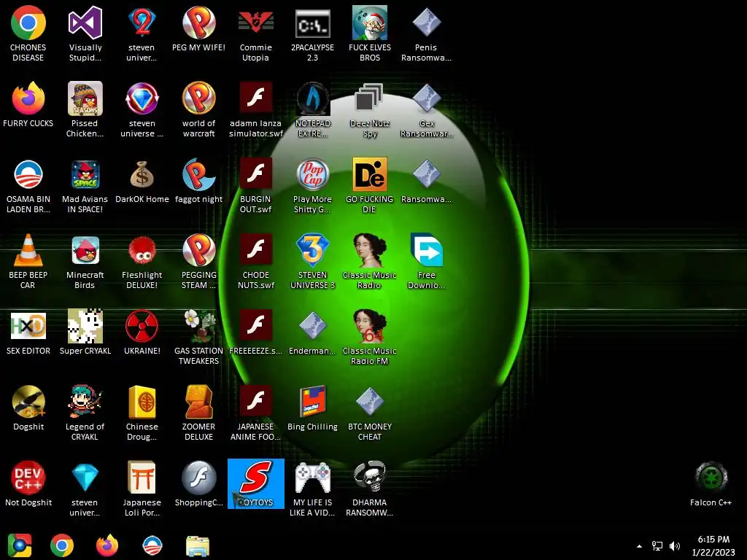Open the BEEP BEEP CAR traffic cone icon

pos(28,250)
